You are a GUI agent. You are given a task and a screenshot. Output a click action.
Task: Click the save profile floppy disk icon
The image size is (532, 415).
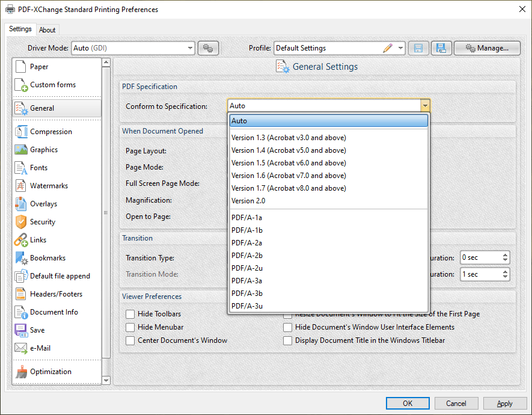pos(418,48)
